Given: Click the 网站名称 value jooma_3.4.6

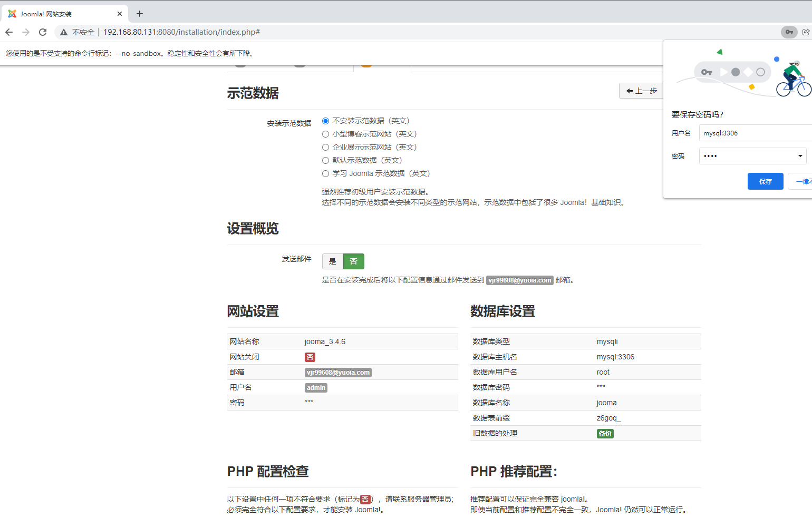Looking at the screenshot, I should click(325, 341).
